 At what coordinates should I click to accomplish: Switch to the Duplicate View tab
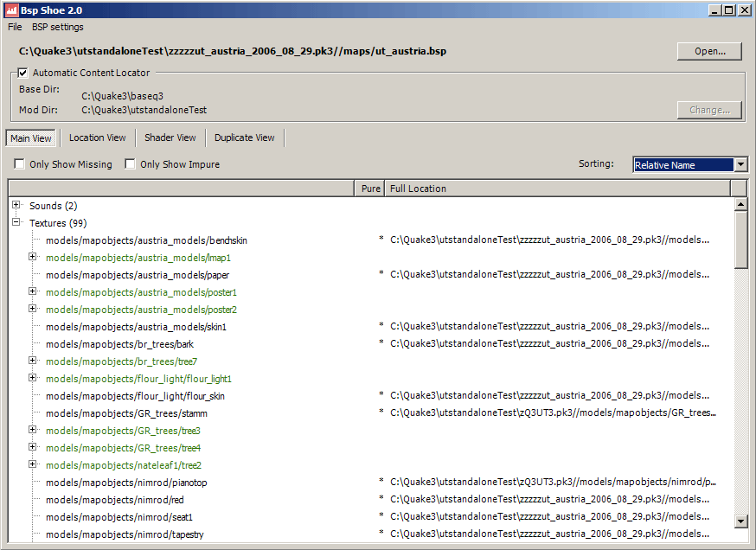(x=245, y=137)
